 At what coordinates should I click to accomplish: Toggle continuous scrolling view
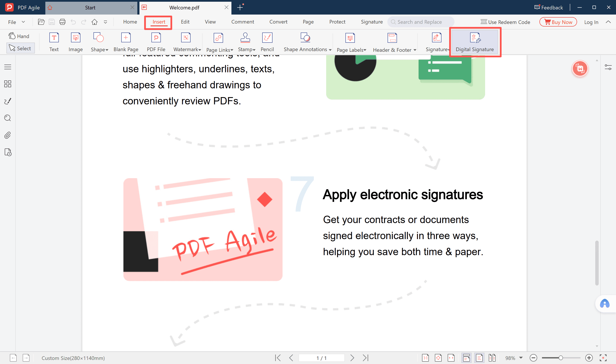click(466, 358)
